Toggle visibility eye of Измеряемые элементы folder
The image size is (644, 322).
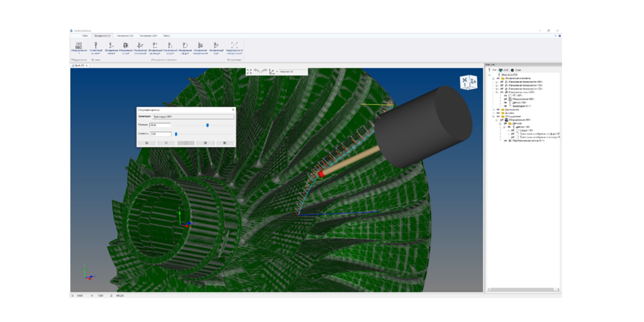498,79
